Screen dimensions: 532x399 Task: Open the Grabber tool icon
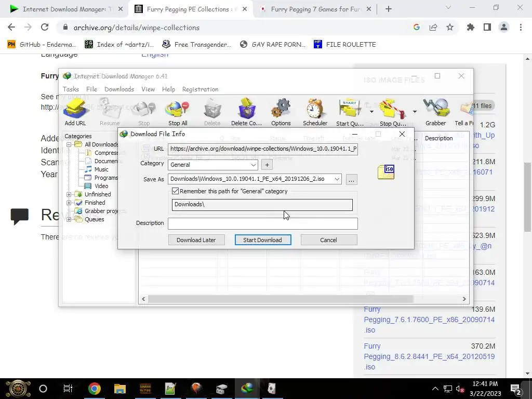(x=436, y=112)
